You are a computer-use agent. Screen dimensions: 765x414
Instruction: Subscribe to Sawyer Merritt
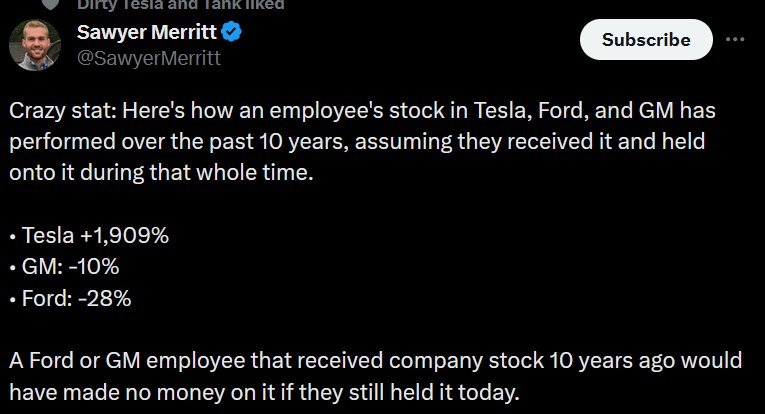coord(646,39)
